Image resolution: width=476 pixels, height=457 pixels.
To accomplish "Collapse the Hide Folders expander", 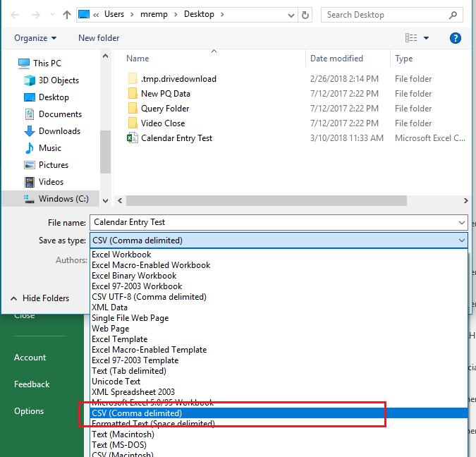I will click(x=39, y=298).
